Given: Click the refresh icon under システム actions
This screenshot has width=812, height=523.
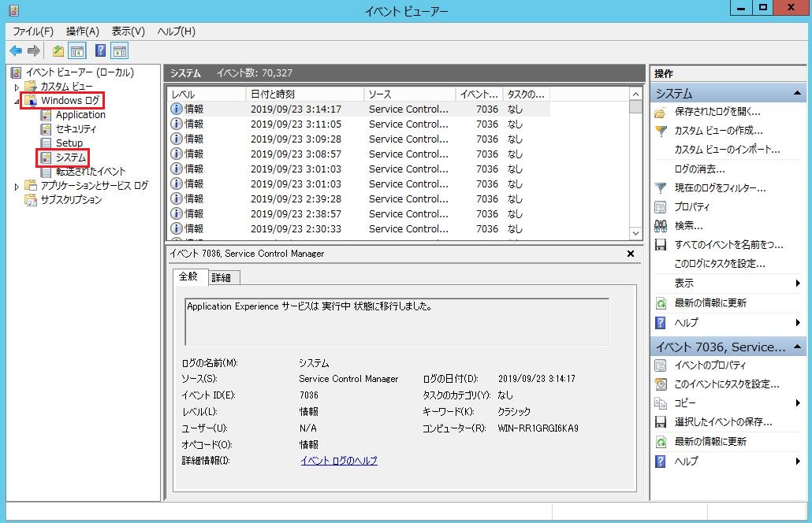Looking at the screenshot, I should click(661, 303).
